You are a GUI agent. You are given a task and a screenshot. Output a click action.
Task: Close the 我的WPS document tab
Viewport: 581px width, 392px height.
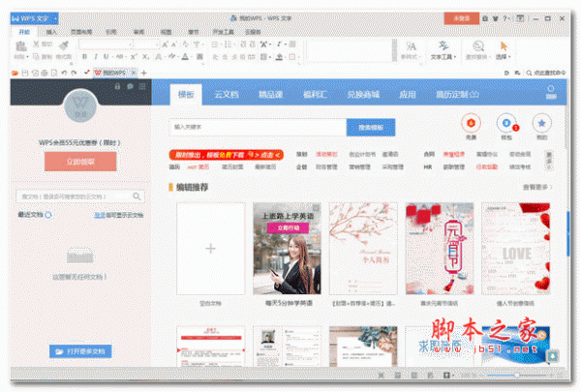tap(134, 73)
